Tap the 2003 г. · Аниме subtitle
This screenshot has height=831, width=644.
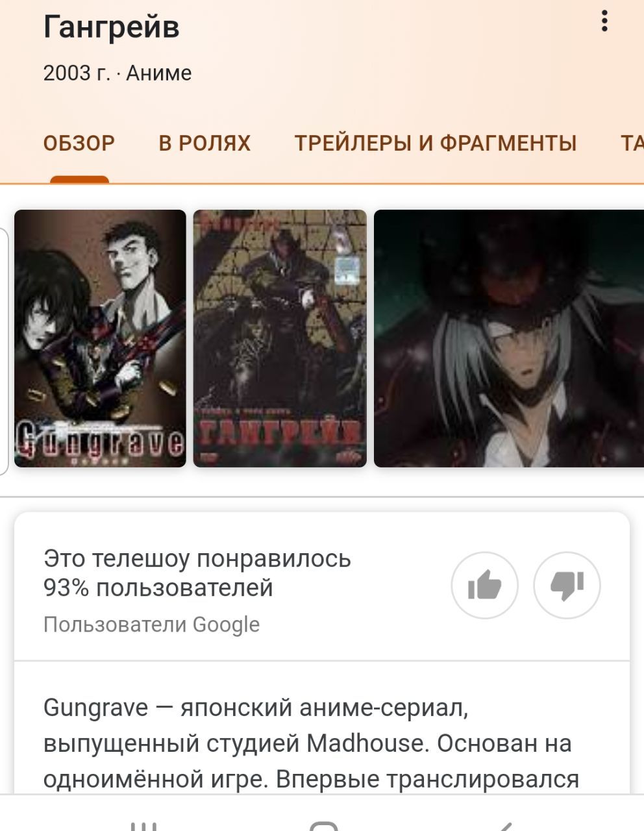[x=118, y=73]
